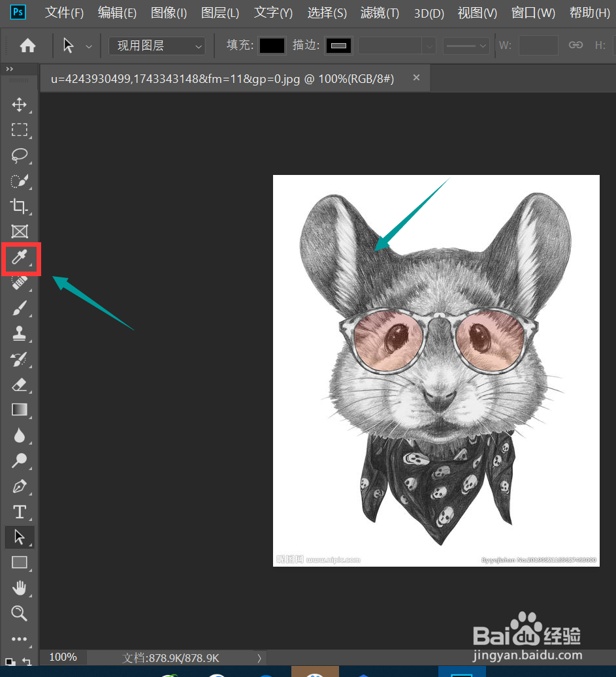
Task: Select the Zoom magnifier tool
Action: click(20, 613)
